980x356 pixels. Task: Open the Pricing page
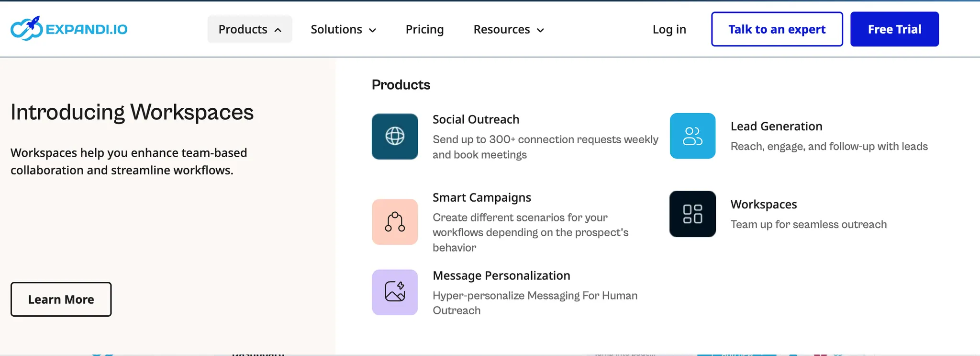point(424,29)
